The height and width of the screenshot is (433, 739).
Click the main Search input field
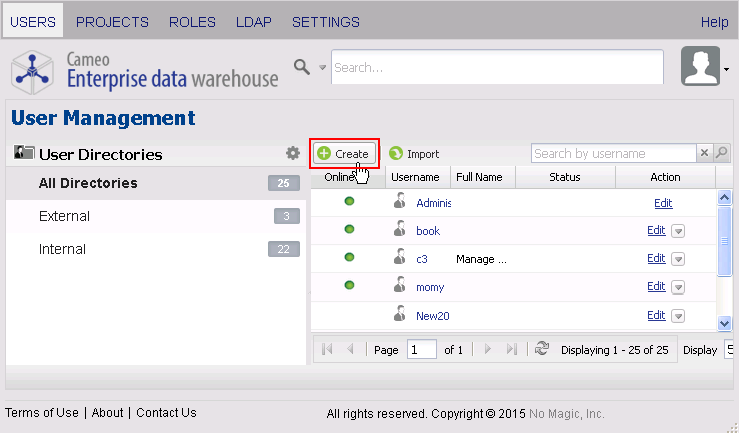[497, 68]
